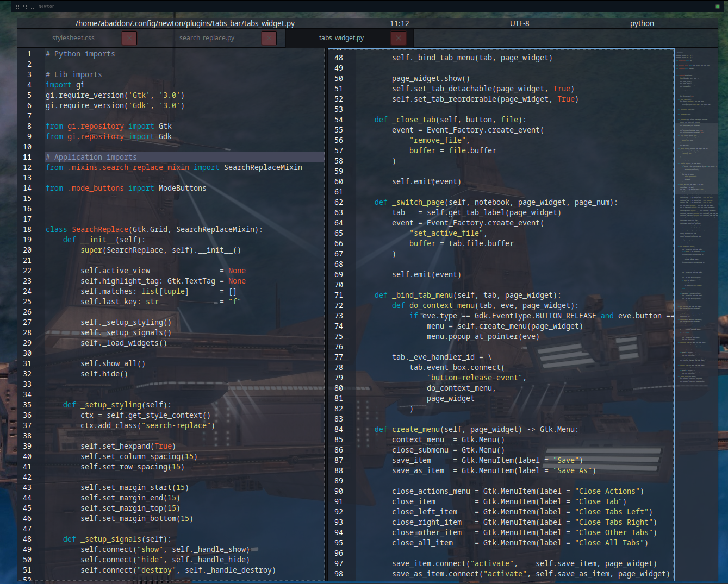Close the search_replace.py tab

[x=269, y=38]
